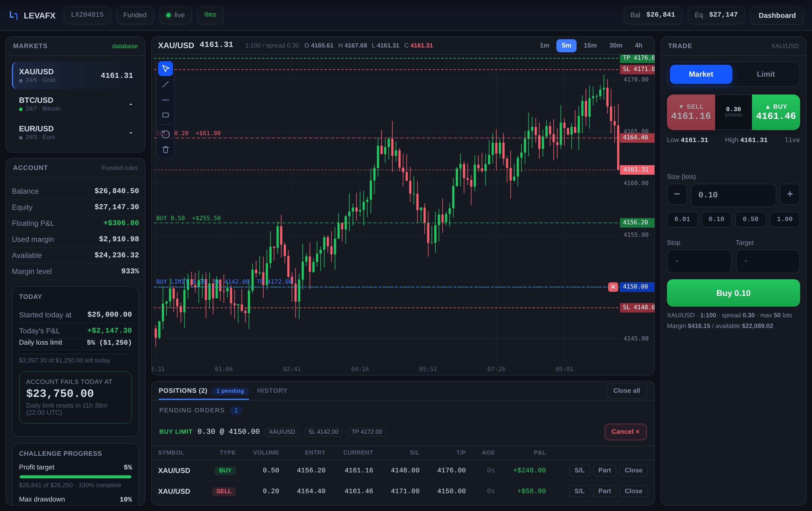Click the Target price input
The image size is (812, 511).
[768, 261]
